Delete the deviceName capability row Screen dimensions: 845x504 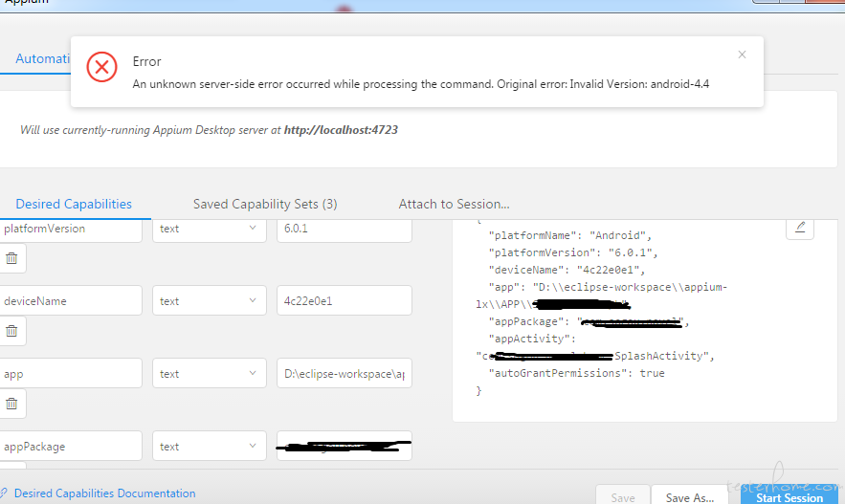[x=11, y=331]
